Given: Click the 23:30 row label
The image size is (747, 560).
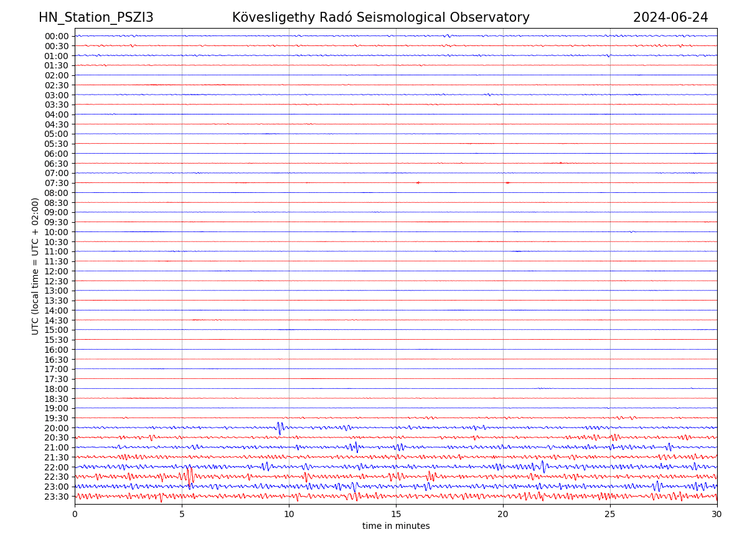Looking at the screenshot, I should pos(56,497).
